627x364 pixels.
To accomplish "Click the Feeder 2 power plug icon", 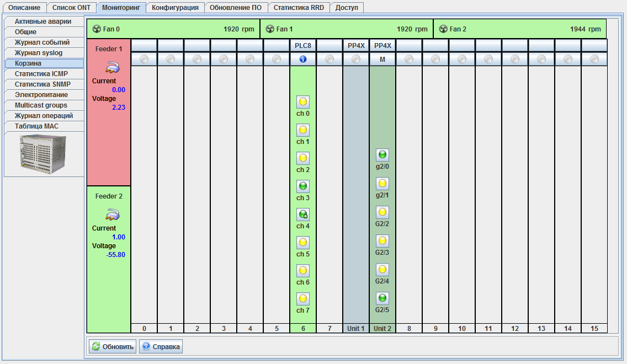I will coord(113,215).
